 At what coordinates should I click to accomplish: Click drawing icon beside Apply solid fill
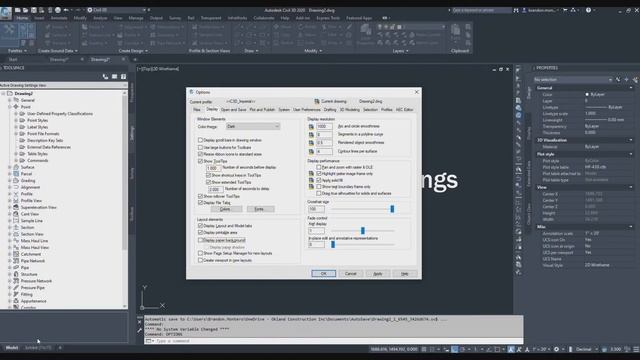coord(311,180)
